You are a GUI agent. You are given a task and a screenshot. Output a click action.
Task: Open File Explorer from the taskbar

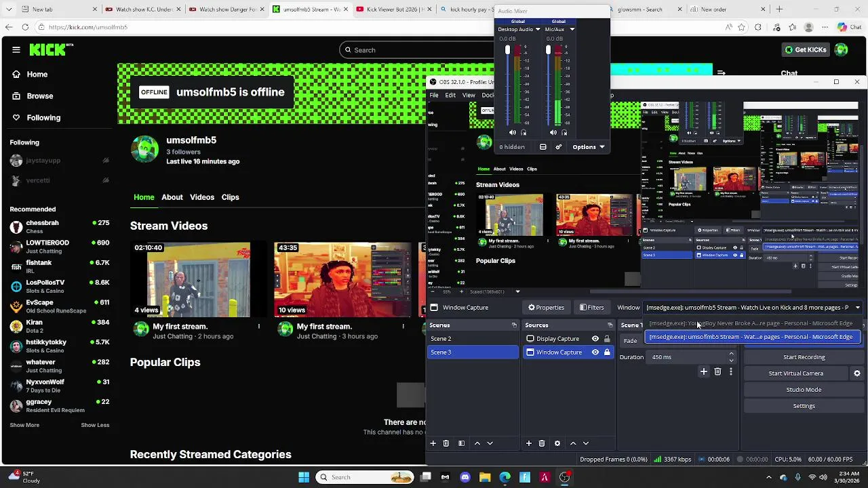(485, 477)
